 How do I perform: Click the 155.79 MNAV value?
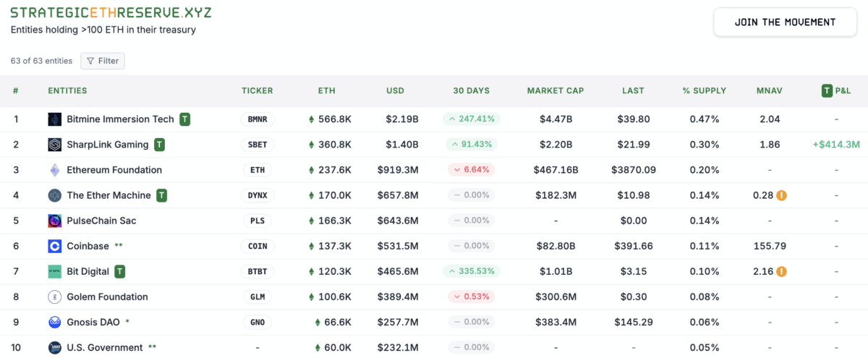pos(770,246)
